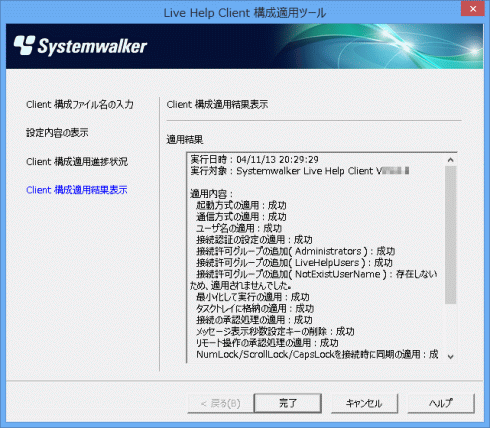The width and height of the screenshot is (490, 428).
Task: Select the 設定内容の表示 step
Action: 57,133
